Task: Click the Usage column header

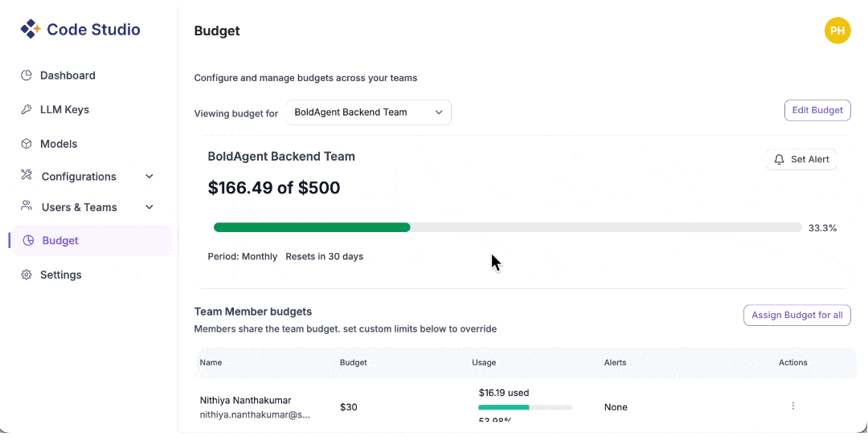Action: [x=484, y=363]
